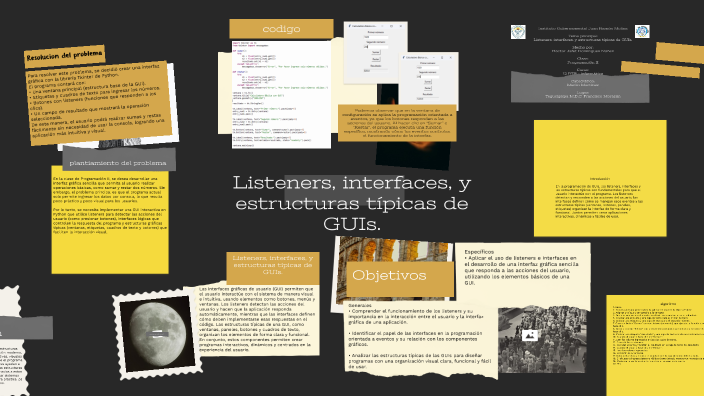Open the upper calculator window screenshot
The width and height of the screenshot is (704, 396).
375,52
